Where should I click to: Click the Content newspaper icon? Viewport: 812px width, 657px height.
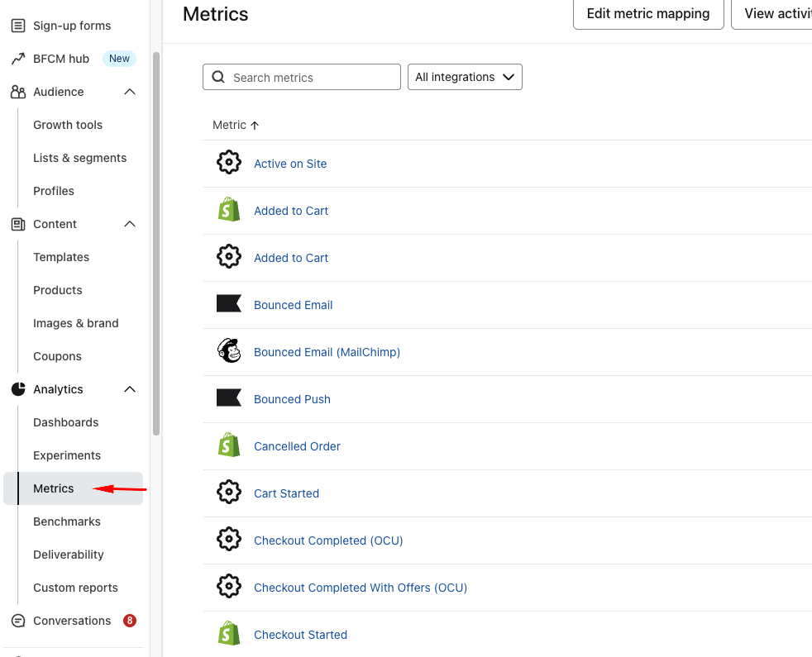click(x=18, y=224)
